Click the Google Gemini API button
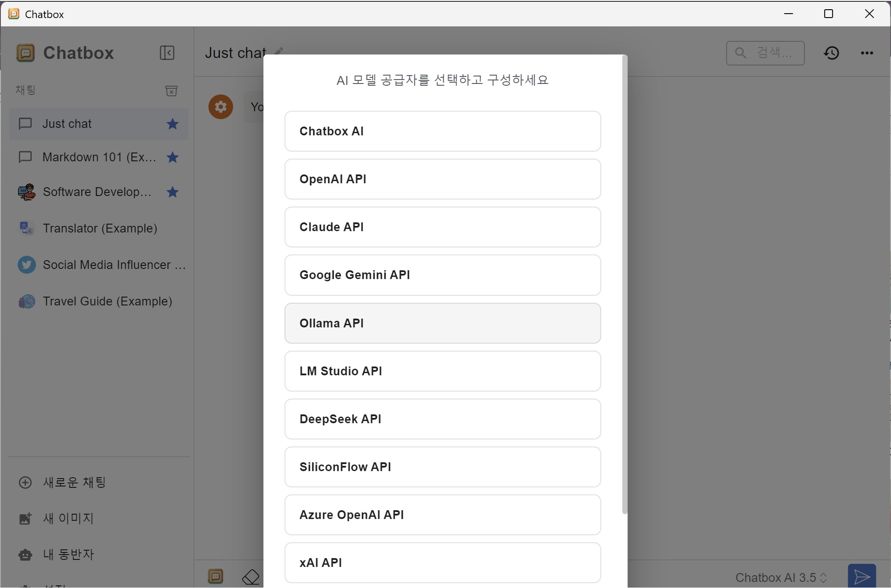 coord(442,275)
